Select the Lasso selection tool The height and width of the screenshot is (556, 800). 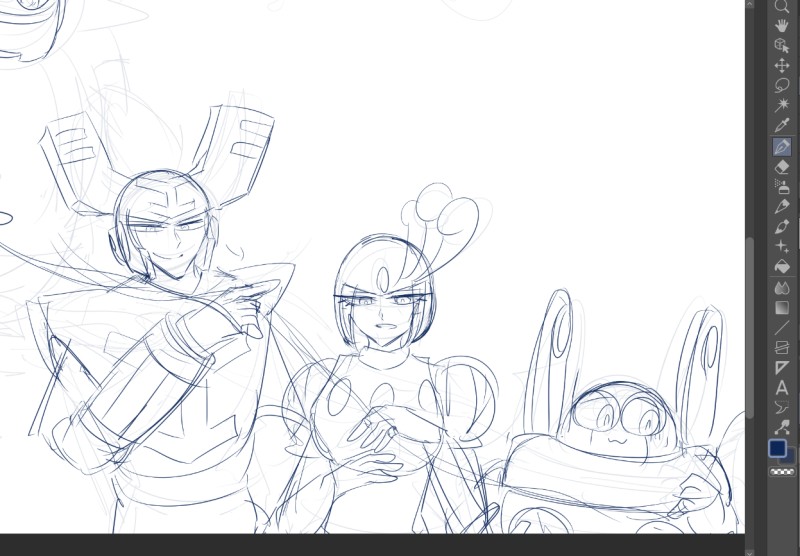point(782,85)
